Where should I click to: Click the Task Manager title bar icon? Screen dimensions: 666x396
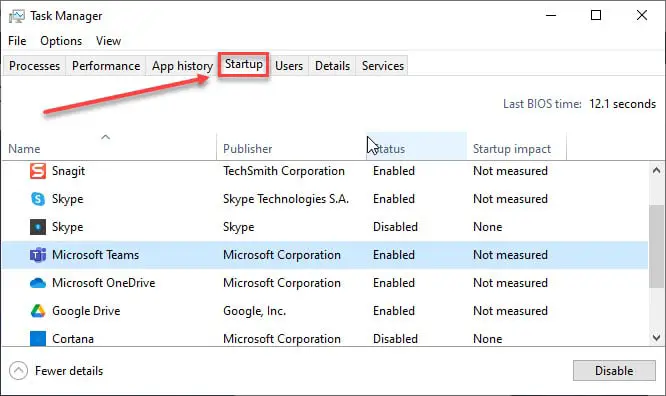(17, 16)
